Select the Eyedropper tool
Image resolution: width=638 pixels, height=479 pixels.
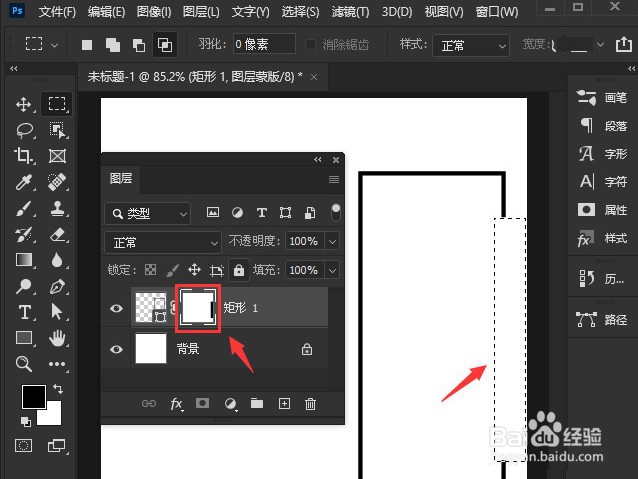click(x=24, y=182)
